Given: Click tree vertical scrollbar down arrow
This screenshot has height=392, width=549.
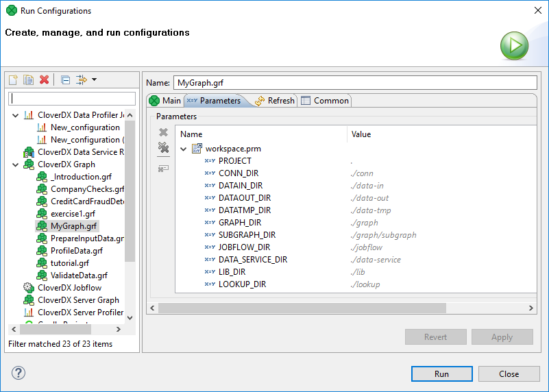Looking at the screenshot, I should point(130,318).
